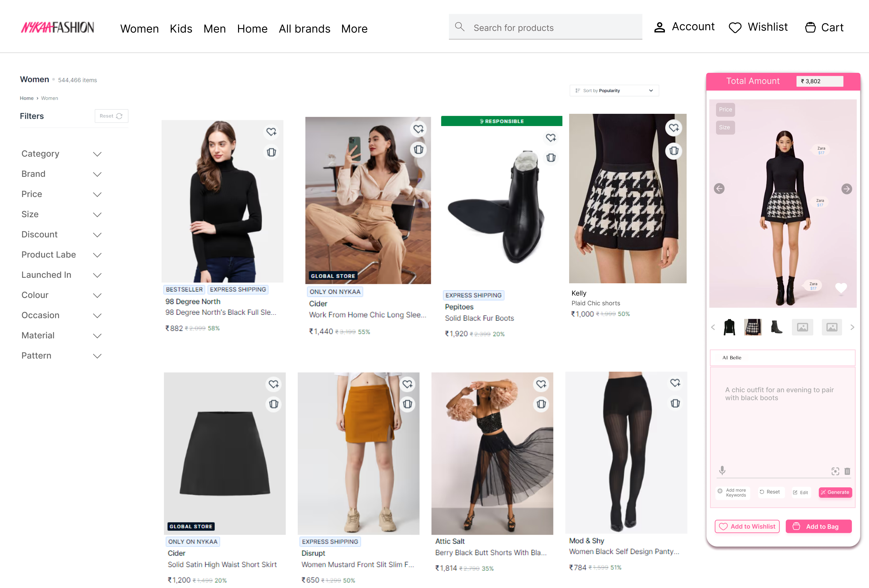Open the Women menu in the navbar

139,28
